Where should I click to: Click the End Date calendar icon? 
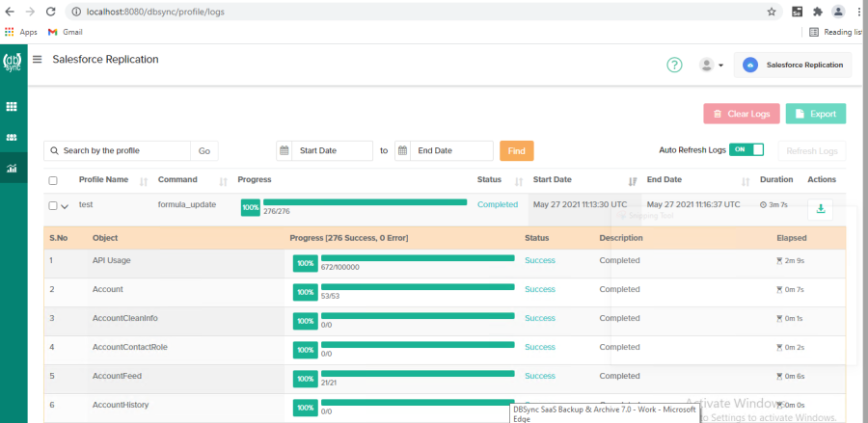[x=402, y=151]
